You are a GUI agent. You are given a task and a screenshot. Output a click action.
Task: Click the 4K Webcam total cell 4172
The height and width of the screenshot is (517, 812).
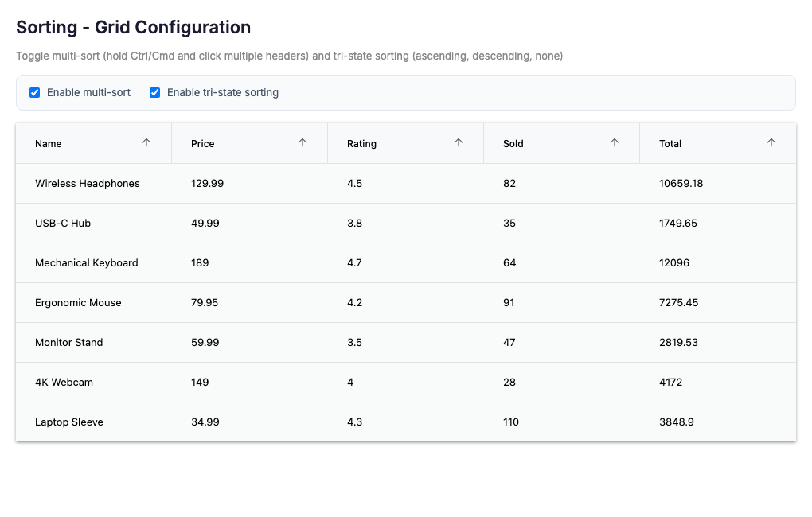point(670,383)
